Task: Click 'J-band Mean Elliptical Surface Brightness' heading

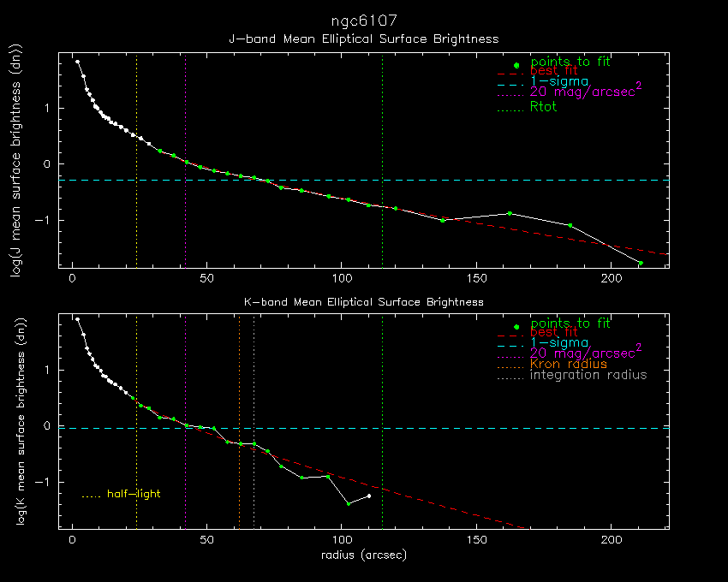Action: [364, 39]
